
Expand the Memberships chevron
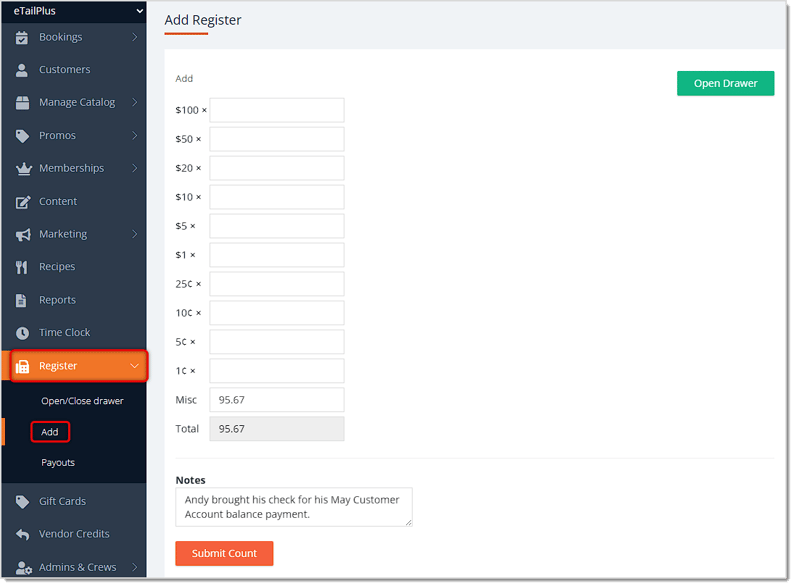135,168
